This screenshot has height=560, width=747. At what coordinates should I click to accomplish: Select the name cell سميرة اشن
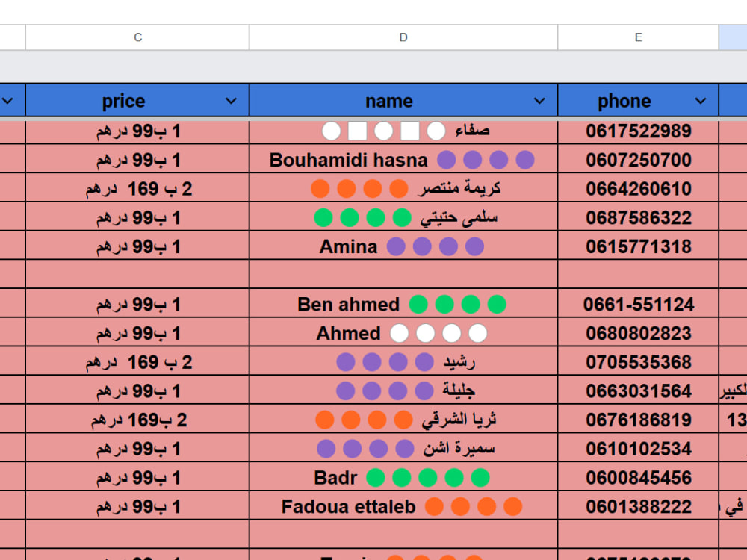pos(403,449)
